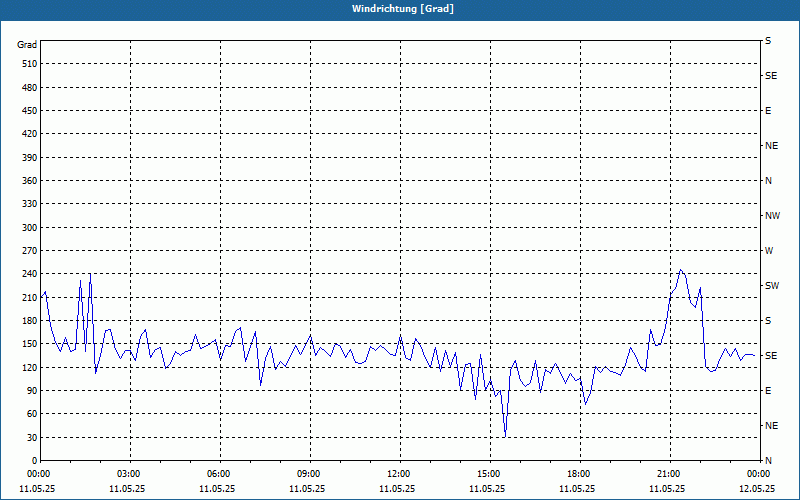Select the 21:00 time label
800x500 pixels.
pos(669,474)
